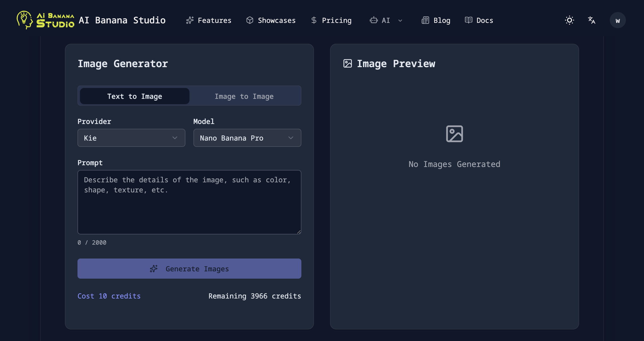
Task: Click the sparkle icon next to Features
Action: click(190, 20)
